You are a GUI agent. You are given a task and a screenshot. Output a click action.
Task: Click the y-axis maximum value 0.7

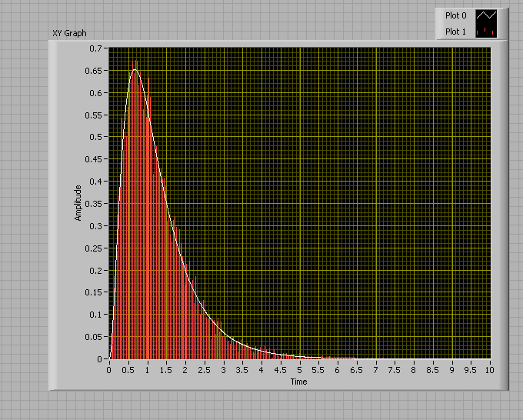tap(96, 48)
